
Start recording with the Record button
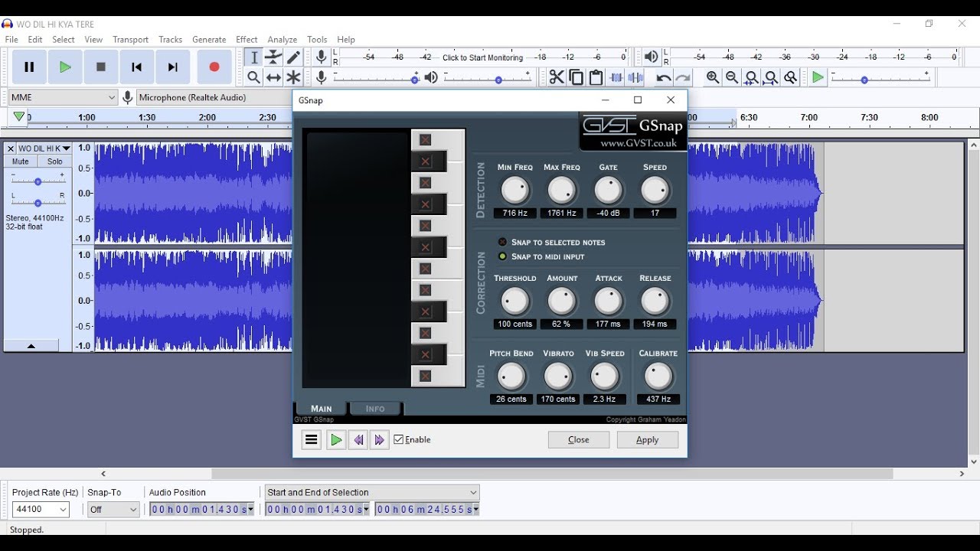[214, 67]
